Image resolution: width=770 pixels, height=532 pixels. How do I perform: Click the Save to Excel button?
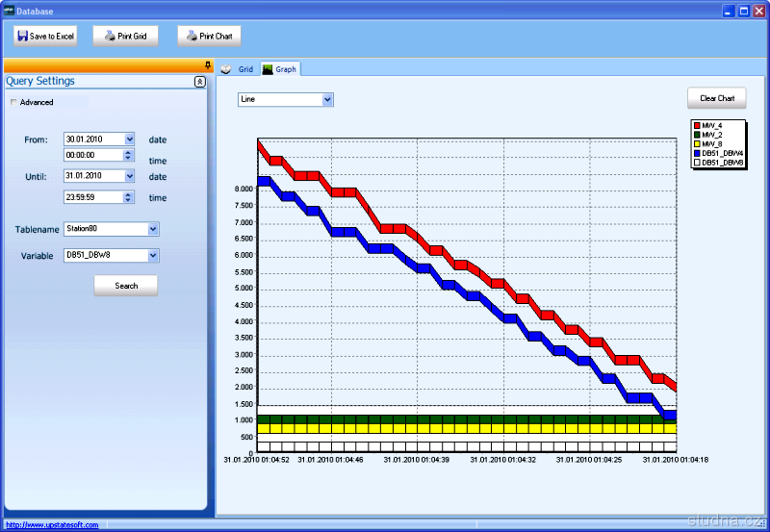click(45, 37)
